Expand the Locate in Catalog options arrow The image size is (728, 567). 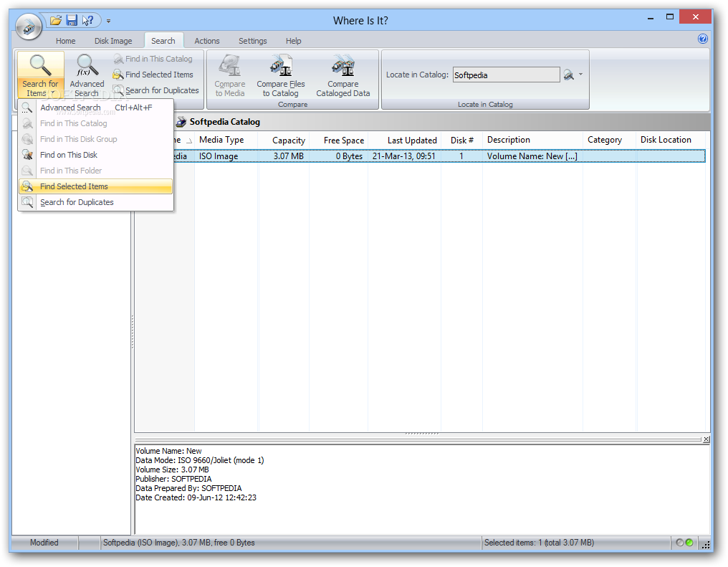pos(580,75)
